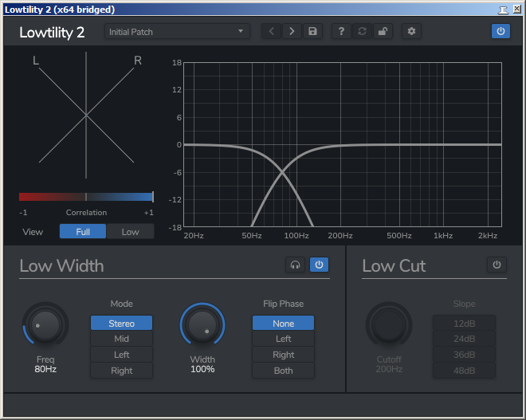The height and width of the screenshot is (420, 526).
Task: Go to the next preset arrow
Action: [x=292, y=32]
